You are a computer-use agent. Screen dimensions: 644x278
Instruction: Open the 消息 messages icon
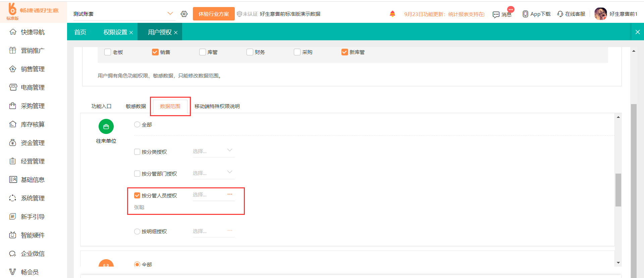[x=496, y=14]
